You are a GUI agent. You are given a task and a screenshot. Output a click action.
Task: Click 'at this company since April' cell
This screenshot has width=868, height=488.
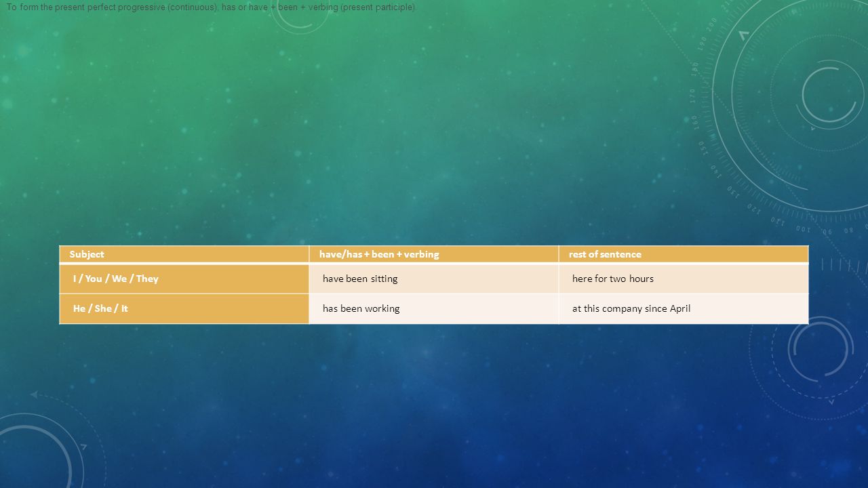(x=684, y=308)
